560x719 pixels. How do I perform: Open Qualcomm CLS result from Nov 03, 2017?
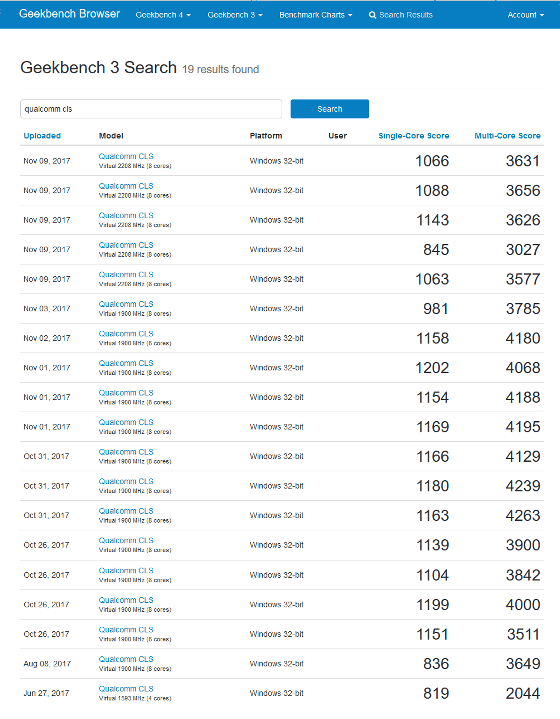pos(126,304)
